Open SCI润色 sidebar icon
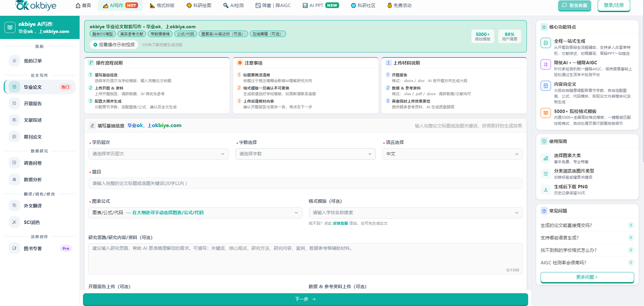 click(14, 222)
